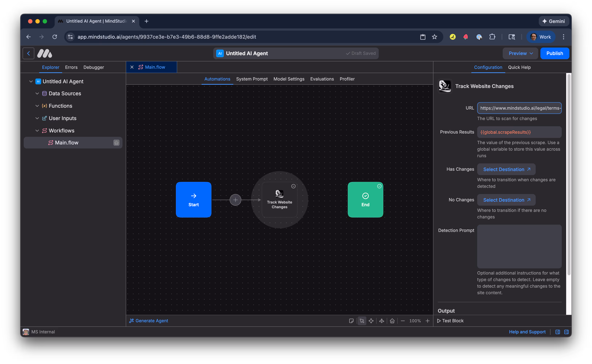This screenshot has height=364, width=592.
Task: Open the Preview dropdown
Action: [x=520, y=53]
